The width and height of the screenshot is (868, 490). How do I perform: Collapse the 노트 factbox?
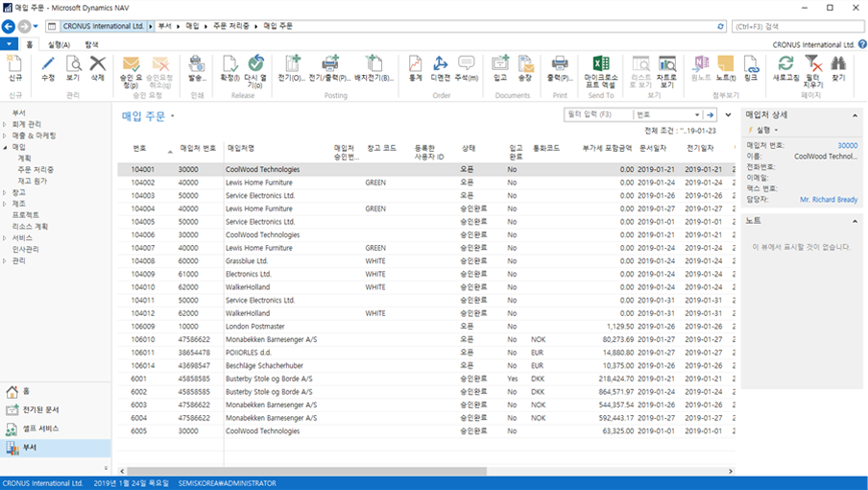pyautogui.click(x=856, y=222)
